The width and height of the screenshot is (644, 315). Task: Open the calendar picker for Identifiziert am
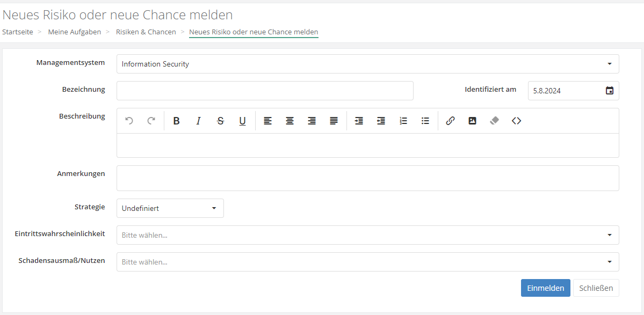click(x=609, y=91)
